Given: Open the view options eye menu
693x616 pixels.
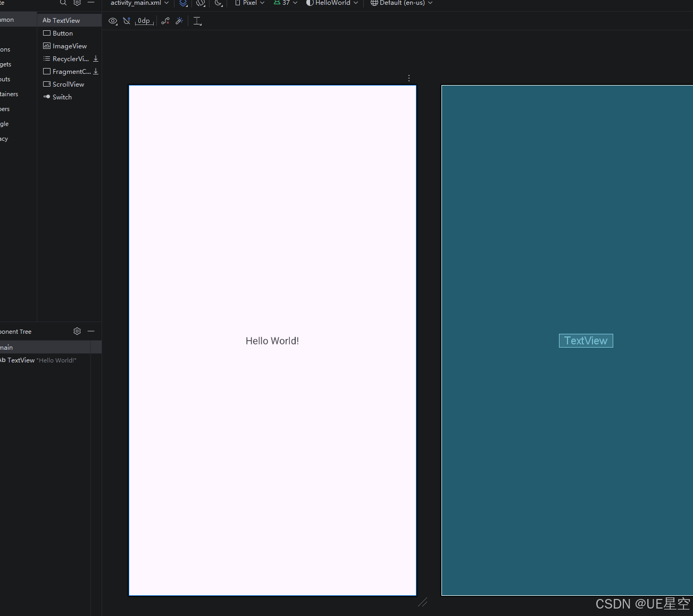Looking at the screenshot, I should pos(113,21).
